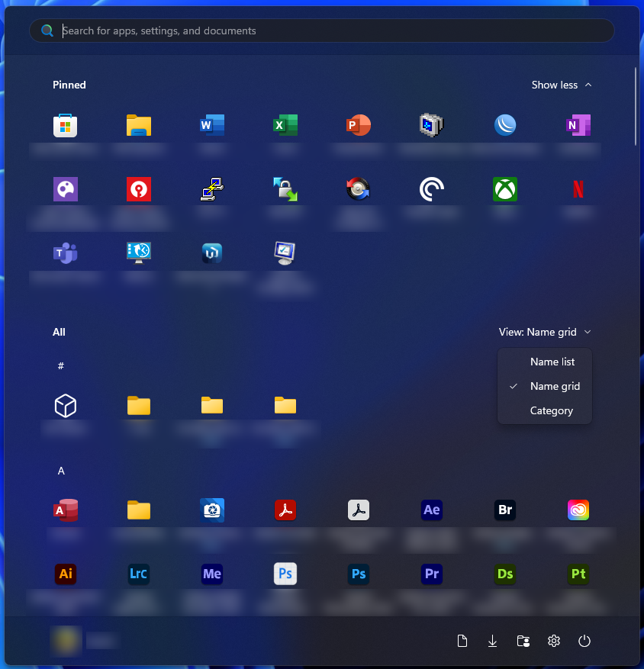
Task: Open the purple Paint palette app icon
Action: coord(66,189)
